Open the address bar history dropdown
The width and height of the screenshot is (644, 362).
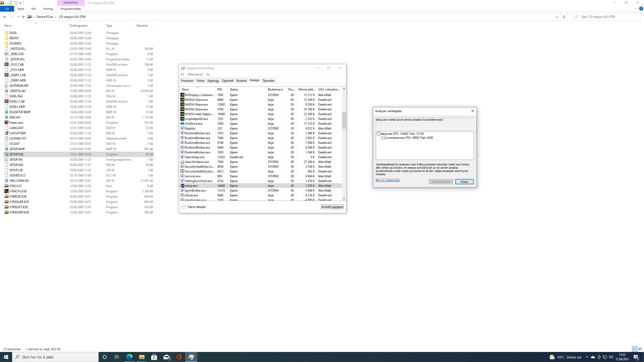point(556,17)
